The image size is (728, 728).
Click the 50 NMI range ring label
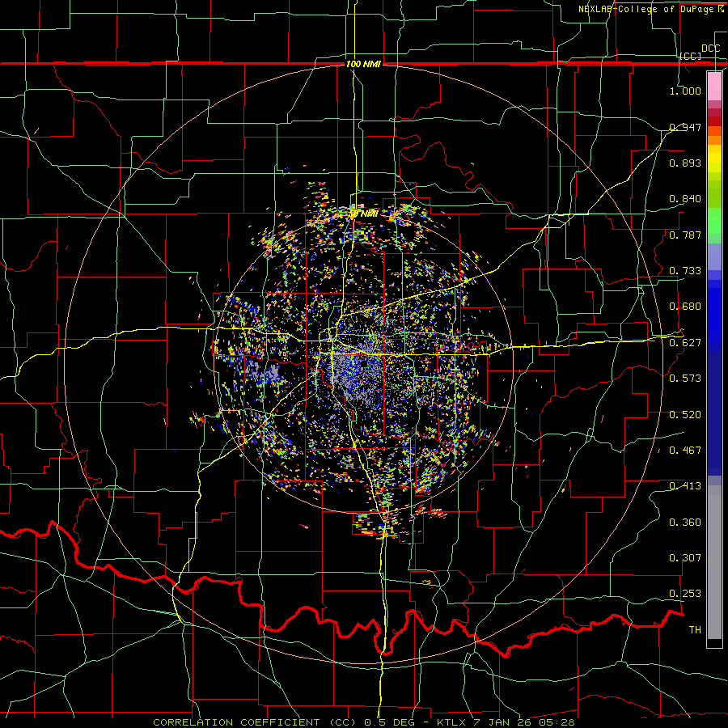pos(365,214)
